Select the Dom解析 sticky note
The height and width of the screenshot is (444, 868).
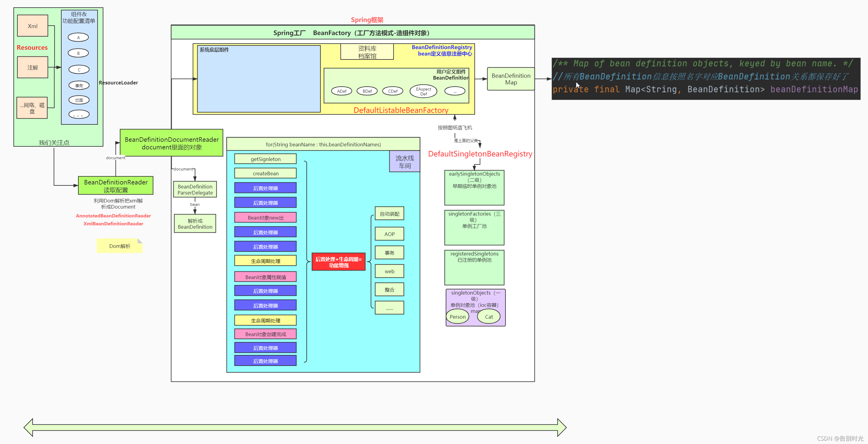tap(120, 246)
